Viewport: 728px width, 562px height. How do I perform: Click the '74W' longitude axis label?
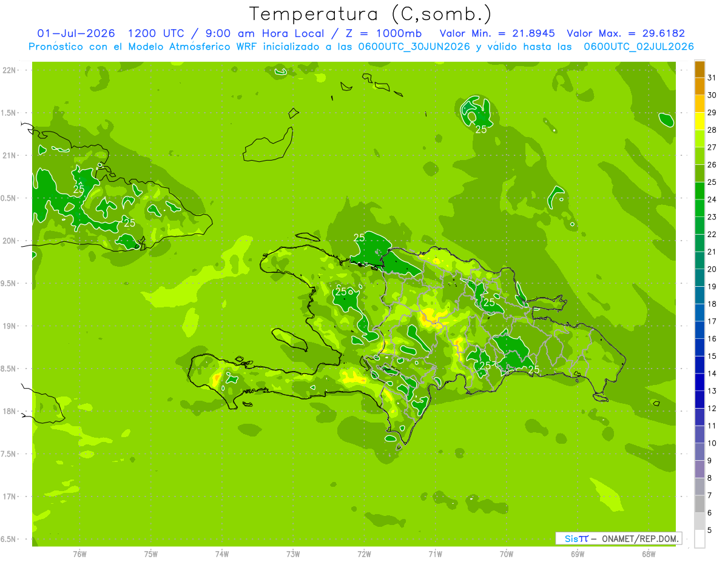coord(222,554)
